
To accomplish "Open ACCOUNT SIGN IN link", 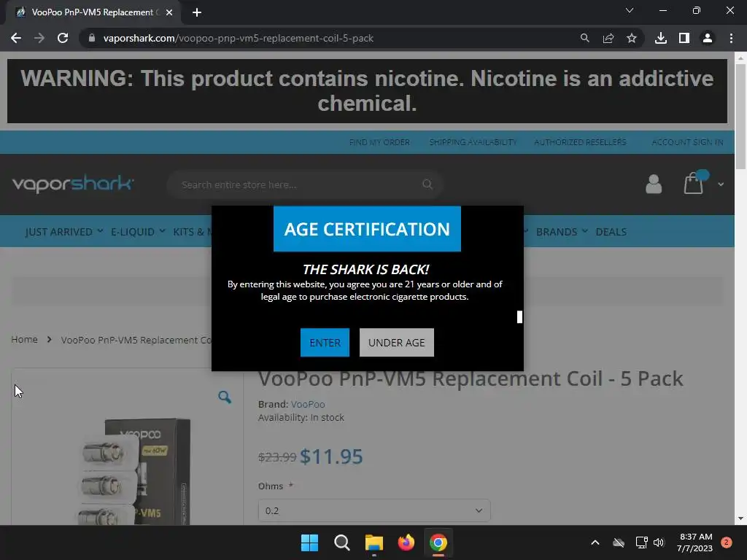I will pyautogui.click(x=687, y=142).
